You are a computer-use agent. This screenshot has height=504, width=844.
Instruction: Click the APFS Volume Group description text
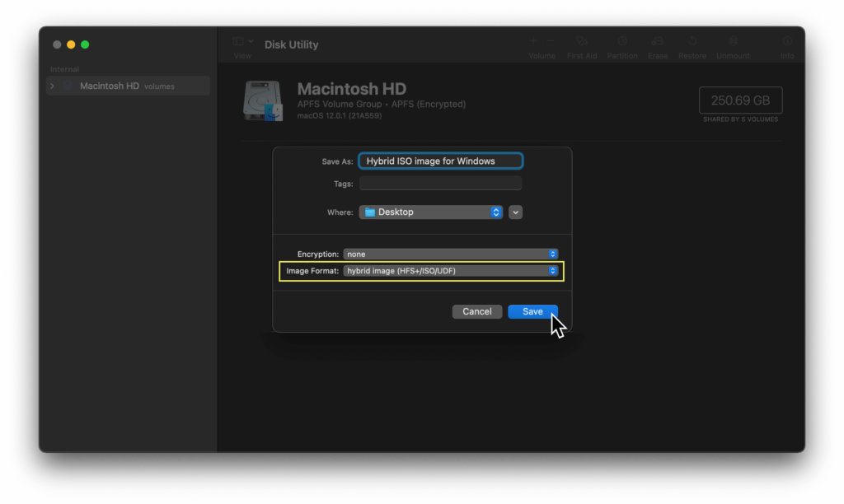pos(382,104)
